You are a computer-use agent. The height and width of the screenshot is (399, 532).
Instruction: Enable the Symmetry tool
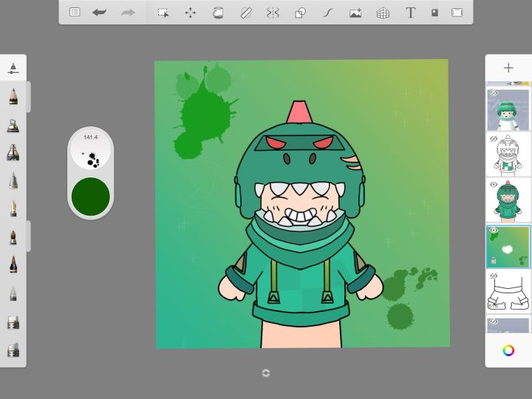click(273, 13)
